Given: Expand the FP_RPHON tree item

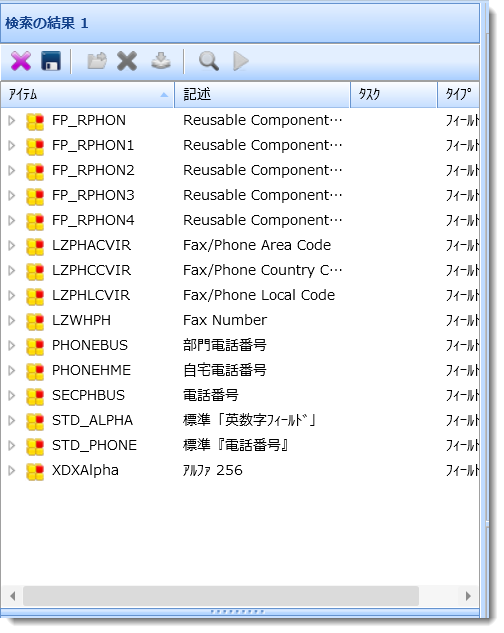Looking at the screenshot, I should (x=12, y=120).
